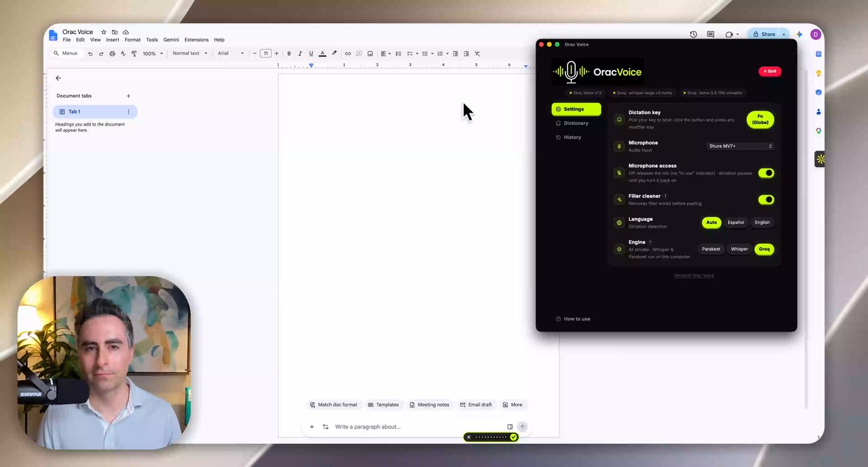Click the Meeting notes chip

tap(429, 405)
